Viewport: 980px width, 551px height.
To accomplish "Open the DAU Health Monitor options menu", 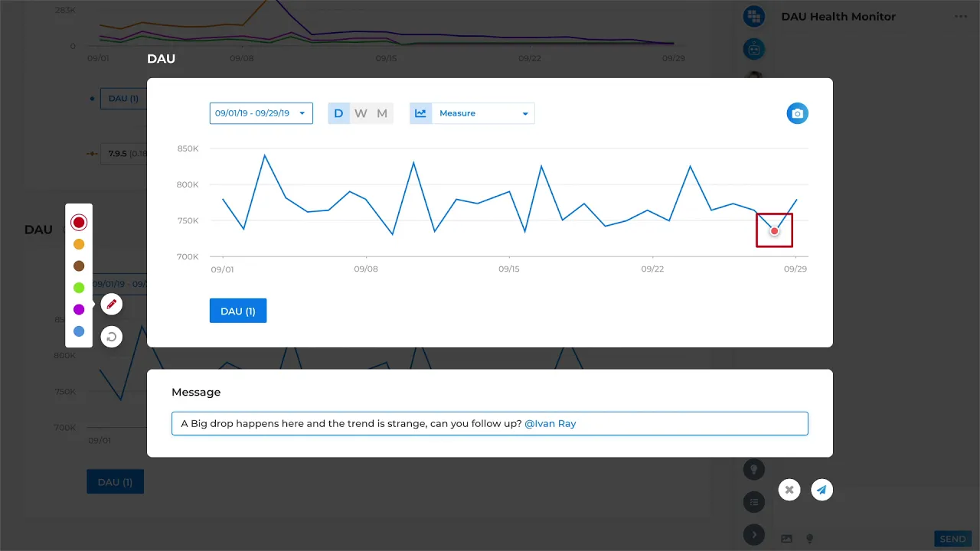I will tap(960, 17).
